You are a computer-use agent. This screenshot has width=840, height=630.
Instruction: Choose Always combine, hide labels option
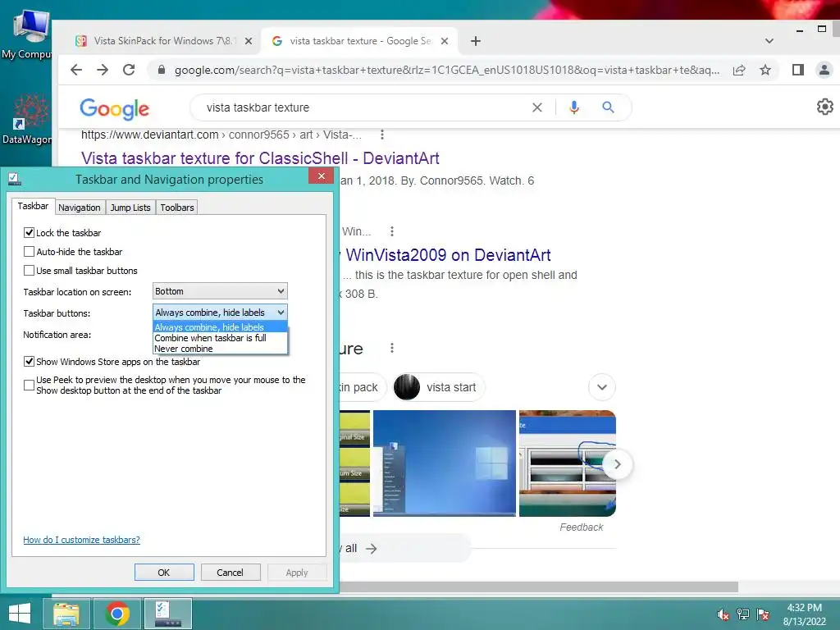tap(220, 327)
